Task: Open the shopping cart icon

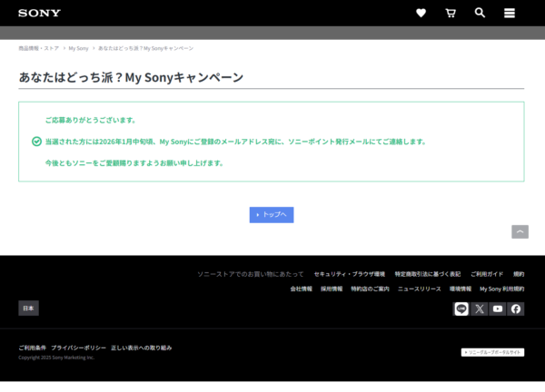Action: [x=451, y=13]
